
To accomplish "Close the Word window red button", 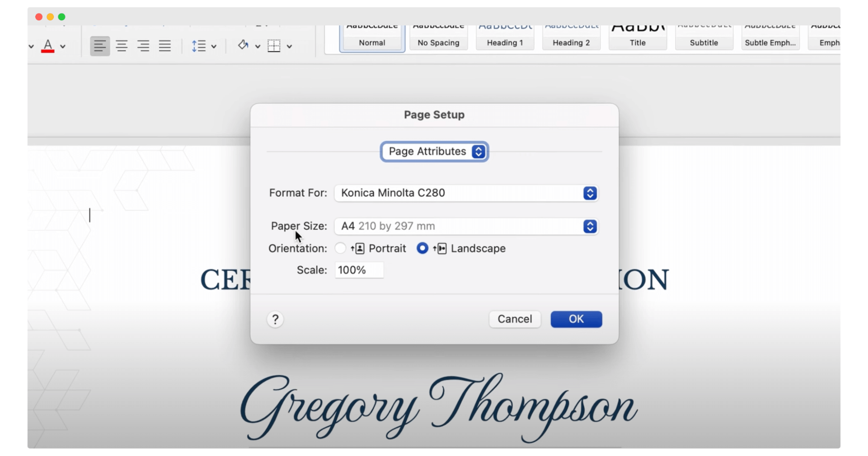I will pos(39,17).
